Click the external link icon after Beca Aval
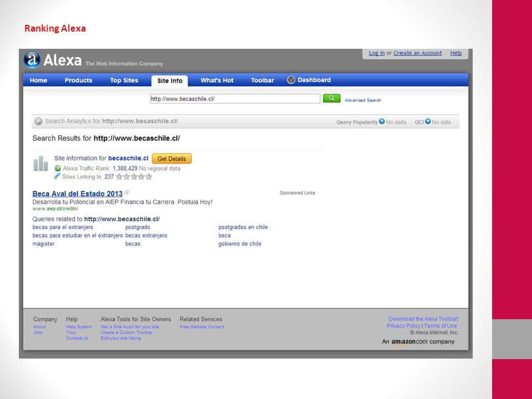Screen dimensions: 532x399 tap(127, 192)
